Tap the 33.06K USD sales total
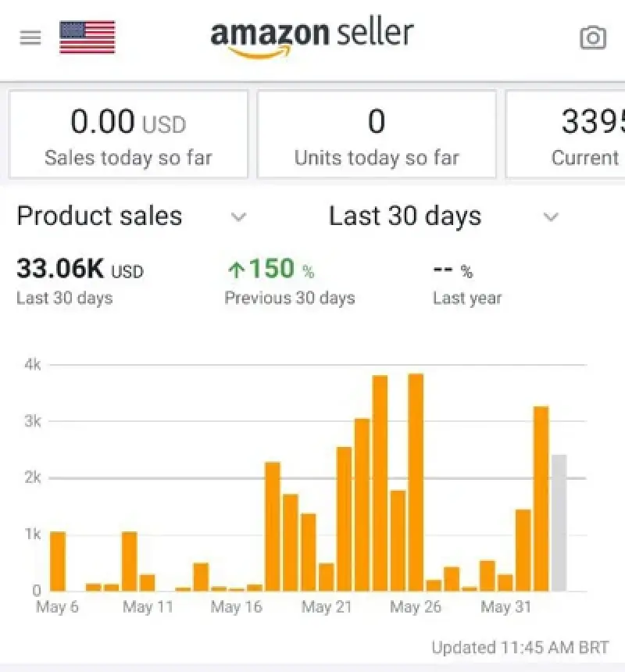Image resolution: width=625 pixels, height=672 pixels. click(80, 270)
